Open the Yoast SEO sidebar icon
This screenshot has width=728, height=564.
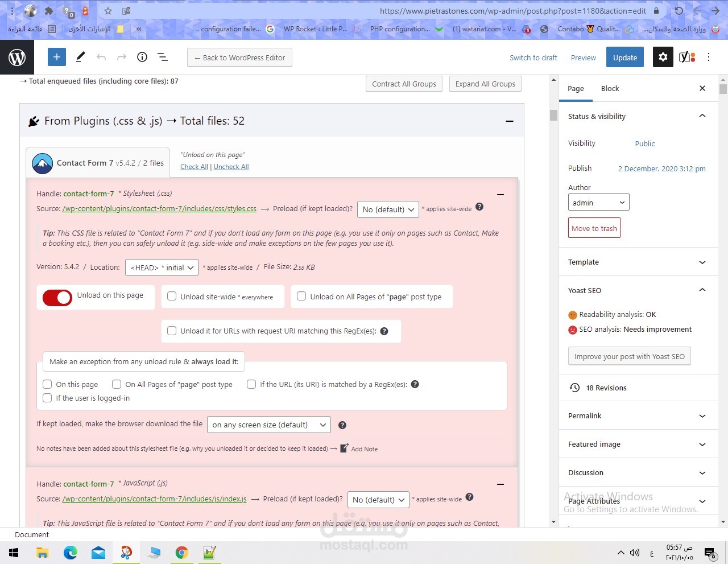point(687,57)
